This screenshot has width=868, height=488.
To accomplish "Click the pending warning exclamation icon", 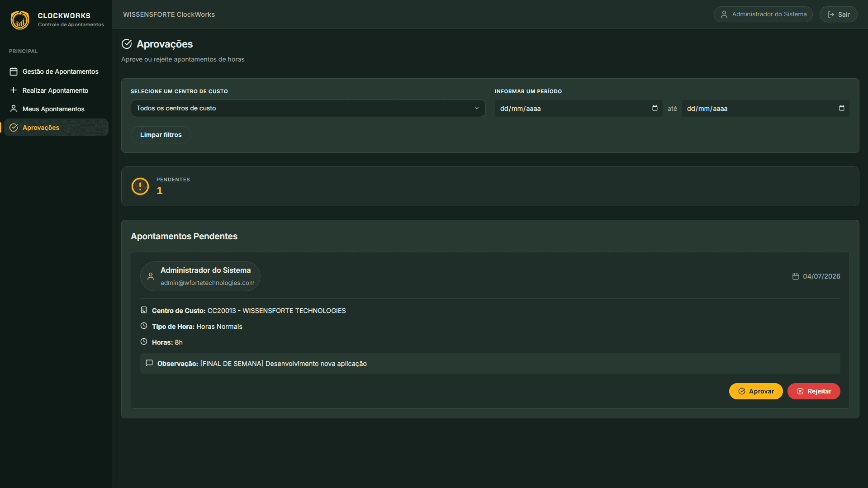I will (140, 186).
